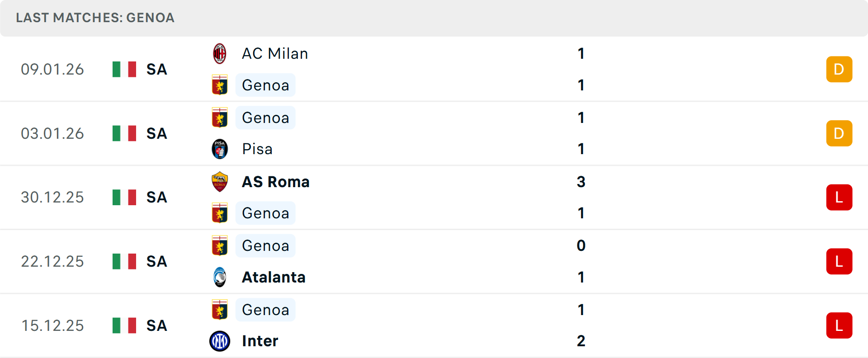Click the loss badge for the Inter match
Screen dimensions: 868x358
839,325
